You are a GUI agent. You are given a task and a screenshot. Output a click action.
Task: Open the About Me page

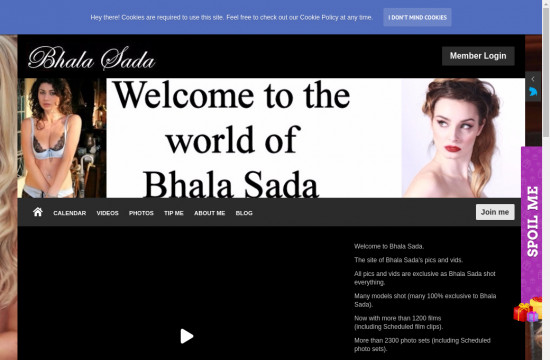coord(209,213)
